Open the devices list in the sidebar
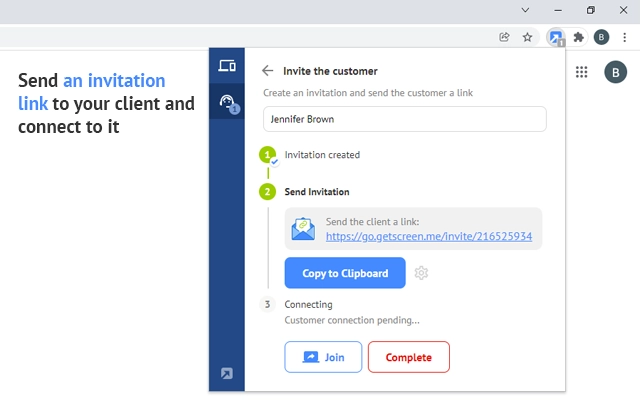The width and height of the screenshot is (640, 400). click(227, 67)
